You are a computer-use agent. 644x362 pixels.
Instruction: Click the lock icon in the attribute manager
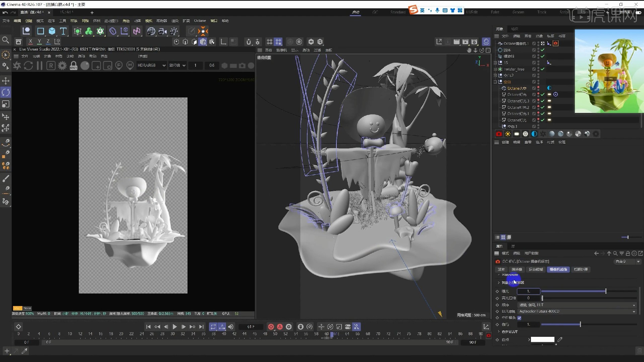pyautogui.click(x=628, y=253)
